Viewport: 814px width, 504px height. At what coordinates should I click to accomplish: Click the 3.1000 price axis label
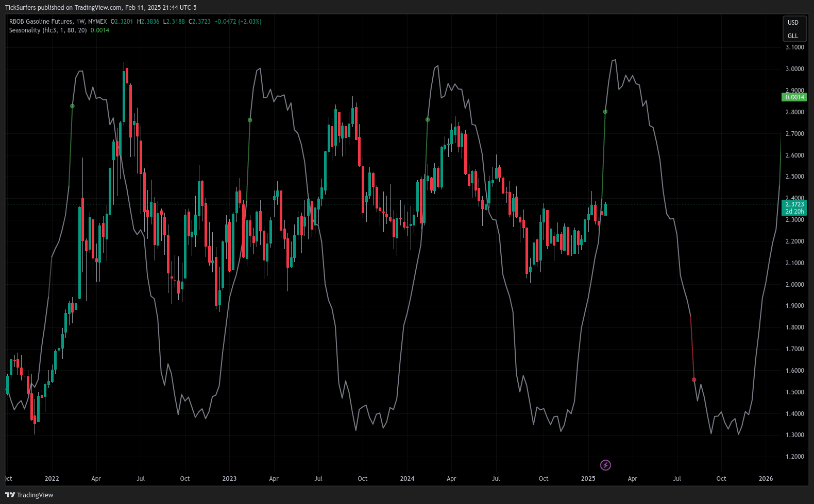[x=794, y=47]
